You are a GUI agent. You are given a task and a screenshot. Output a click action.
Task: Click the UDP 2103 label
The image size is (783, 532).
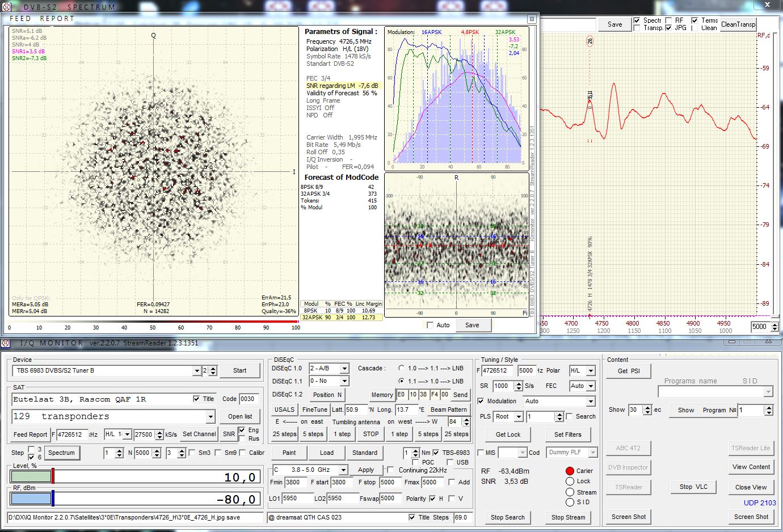(x=760, y=503)
